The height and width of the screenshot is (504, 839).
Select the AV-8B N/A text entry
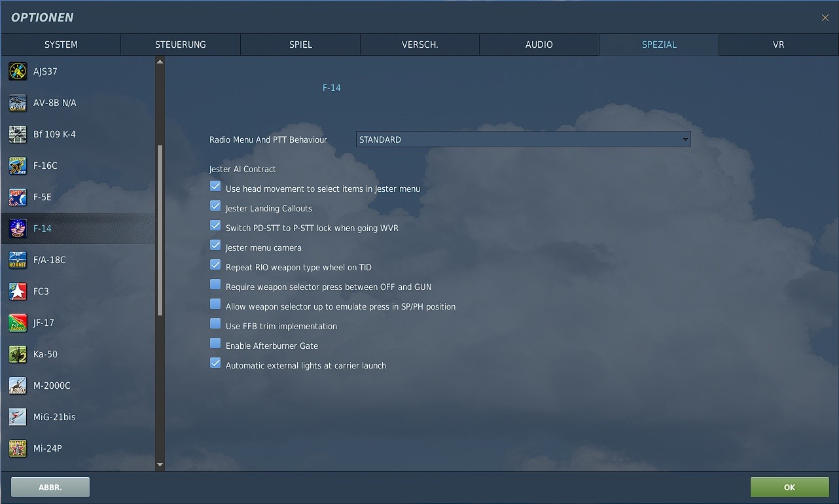point(54,103)
